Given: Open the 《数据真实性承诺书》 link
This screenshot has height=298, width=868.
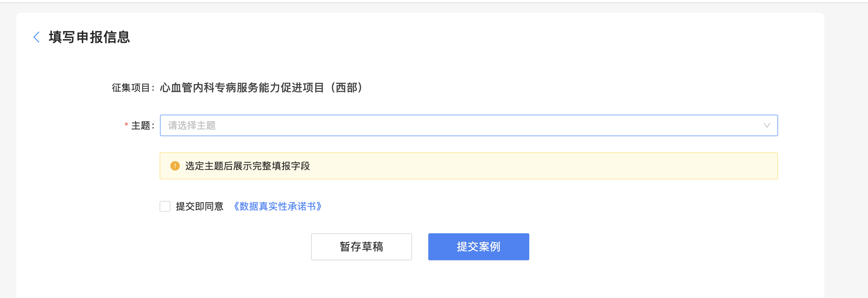Looking at the screenshot, I should click(x=277, y=206).
